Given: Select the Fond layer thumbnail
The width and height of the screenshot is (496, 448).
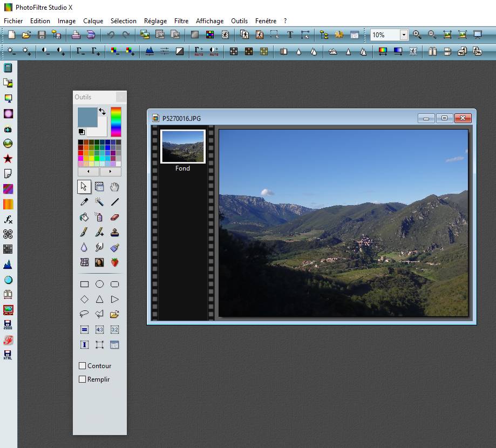Looking at the screenshot, I should (183, 146).
